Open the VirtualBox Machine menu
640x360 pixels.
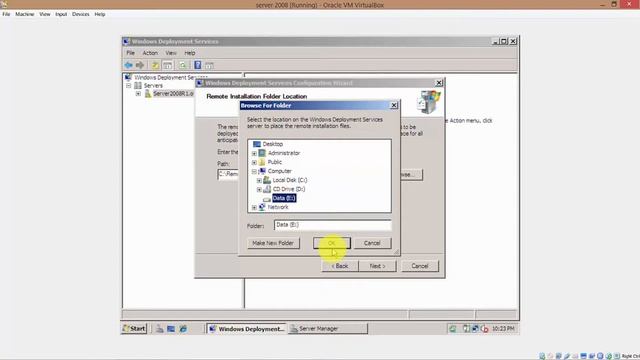coord(24,14)
